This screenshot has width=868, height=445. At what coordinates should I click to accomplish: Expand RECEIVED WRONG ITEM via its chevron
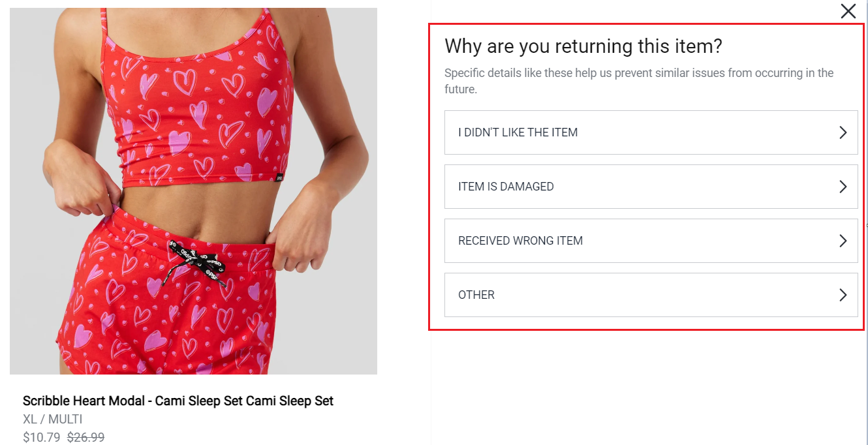pos(843,241)
